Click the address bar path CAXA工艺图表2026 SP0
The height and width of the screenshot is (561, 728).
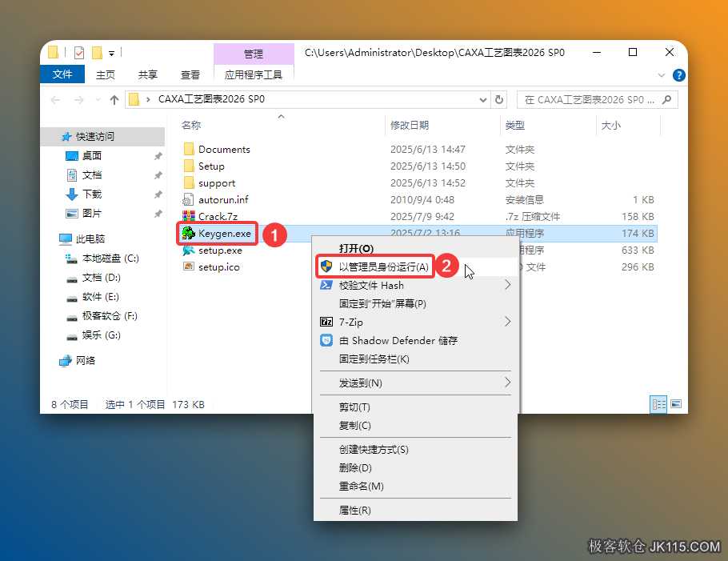[211, 99]
